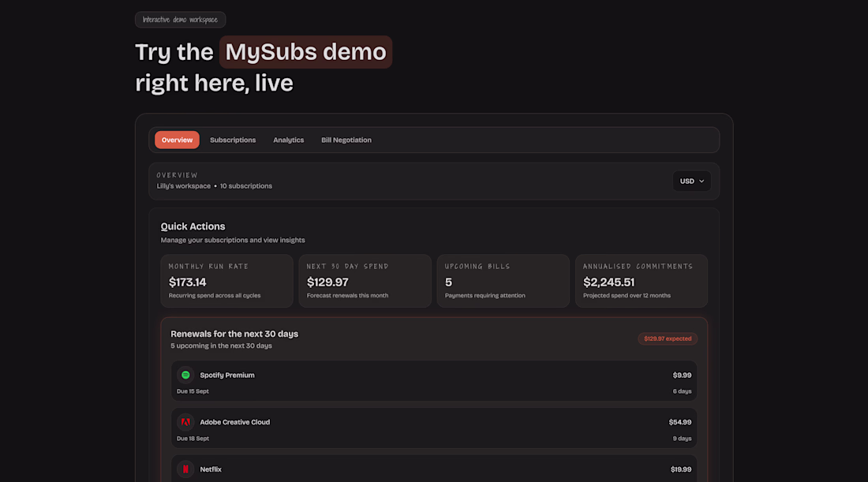868x482 pixels.
Task: Select the Netflix renewal row name
Action: (211, 469)
